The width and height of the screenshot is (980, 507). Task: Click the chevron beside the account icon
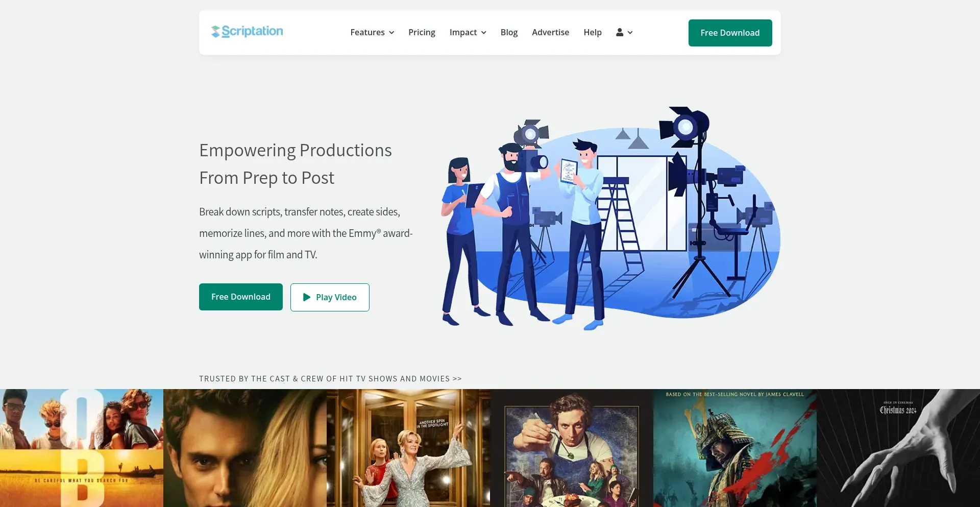pos(630,33)
